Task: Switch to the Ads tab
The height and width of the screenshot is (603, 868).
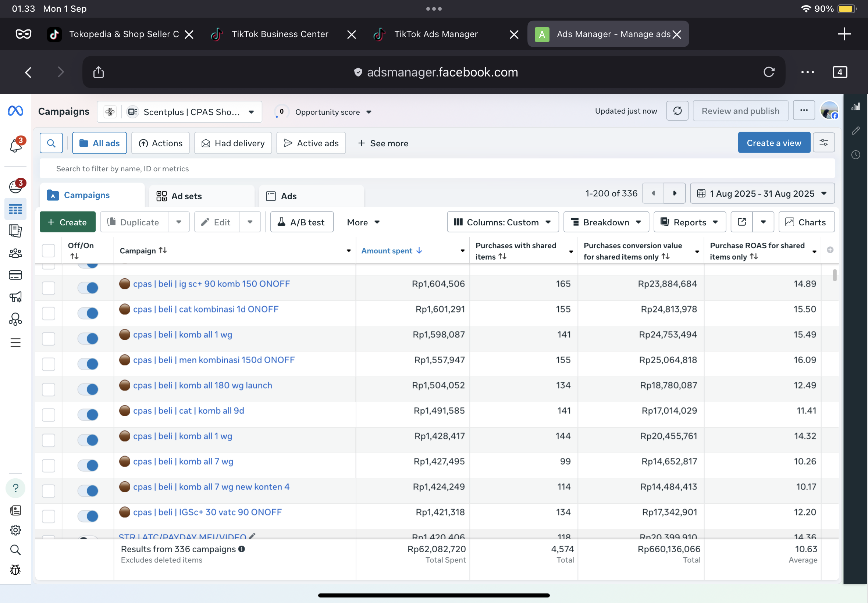Action: pos(289,196)
